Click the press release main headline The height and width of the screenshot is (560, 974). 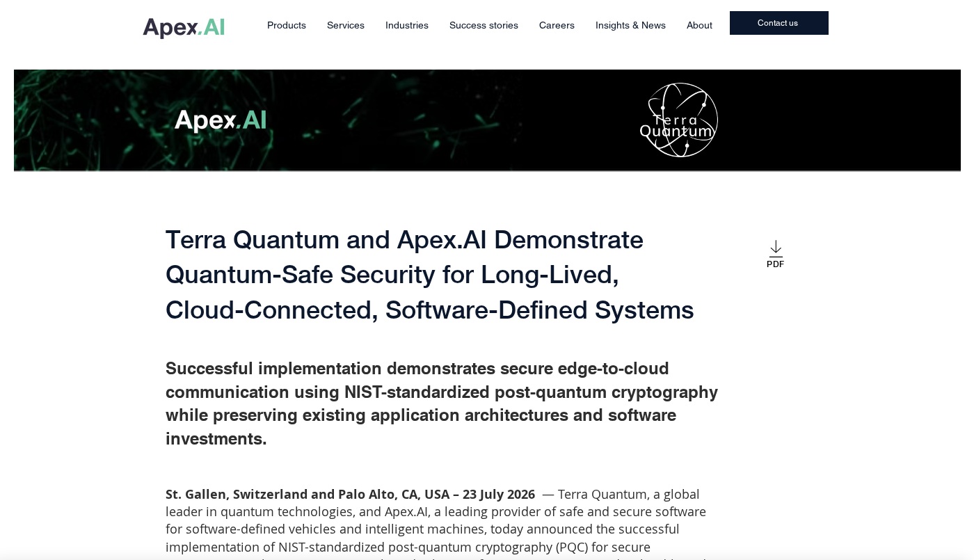[429, 275]
